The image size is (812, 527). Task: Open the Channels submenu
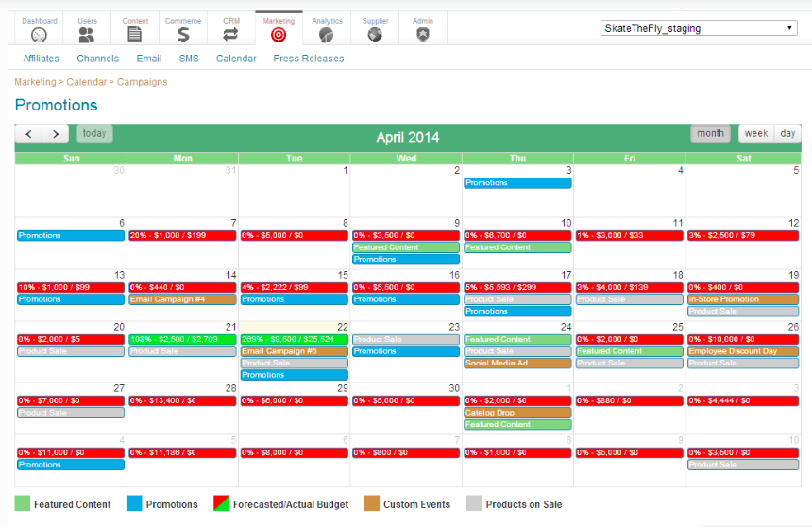click(98, 59)
